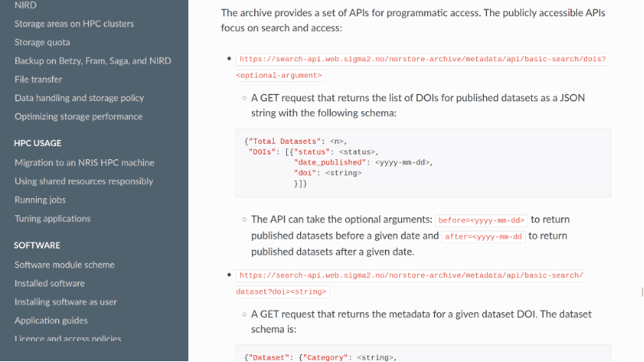644x362 pixels.
Task: Click the "date_published" schema key
Action: pyautogui.click(x=330, y=162)
